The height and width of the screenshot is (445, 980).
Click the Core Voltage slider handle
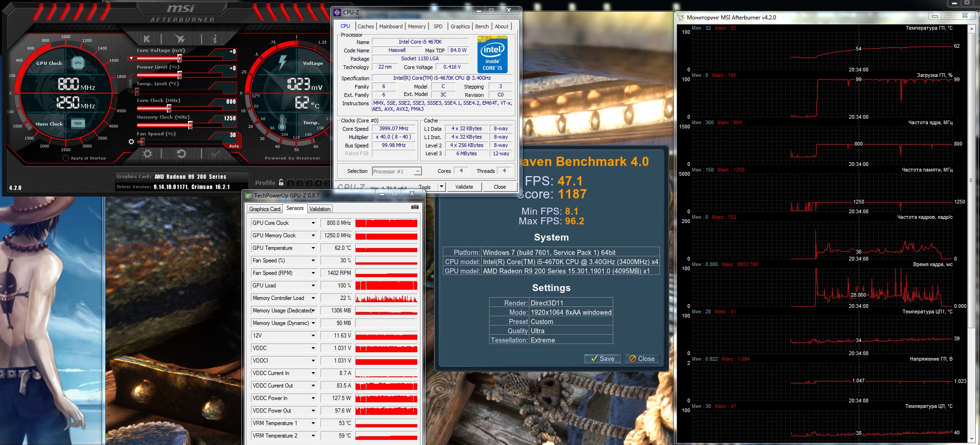(x=180, y=58)
